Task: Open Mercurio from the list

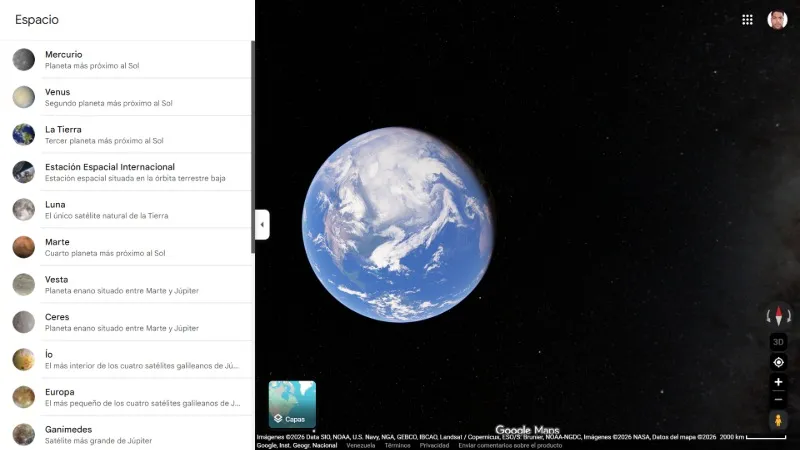Action: tap(126, 60)
